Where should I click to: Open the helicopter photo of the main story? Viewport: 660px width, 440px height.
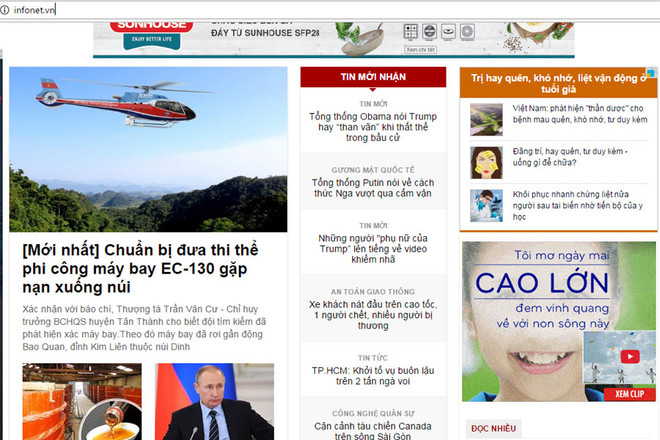point(148,150)
